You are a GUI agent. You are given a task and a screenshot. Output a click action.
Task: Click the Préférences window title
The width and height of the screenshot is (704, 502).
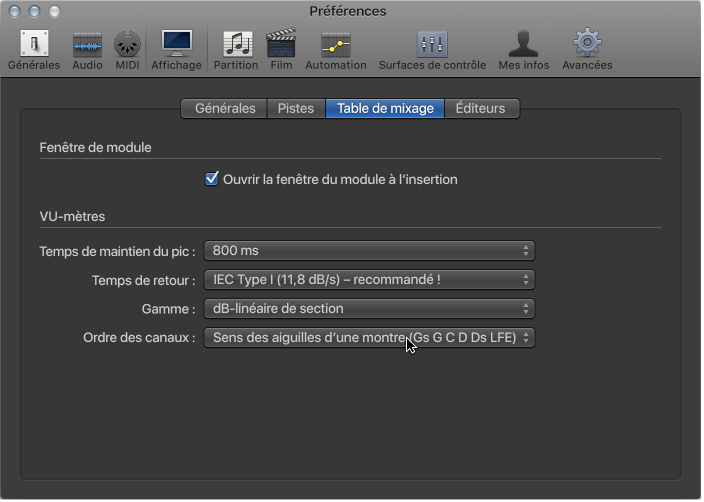(348, 11)
